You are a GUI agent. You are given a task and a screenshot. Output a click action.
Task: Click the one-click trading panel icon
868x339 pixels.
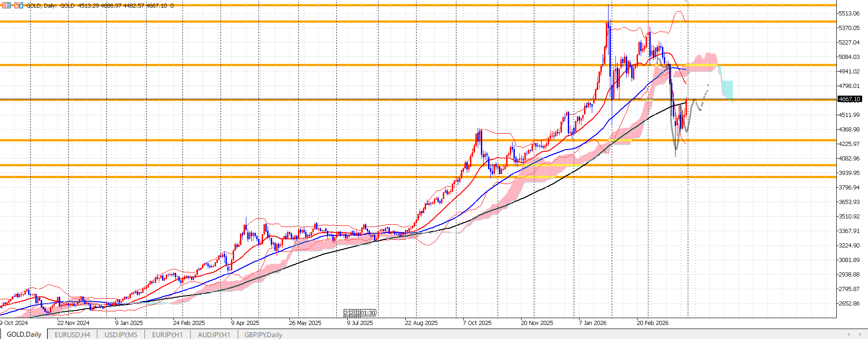(19, 5)
